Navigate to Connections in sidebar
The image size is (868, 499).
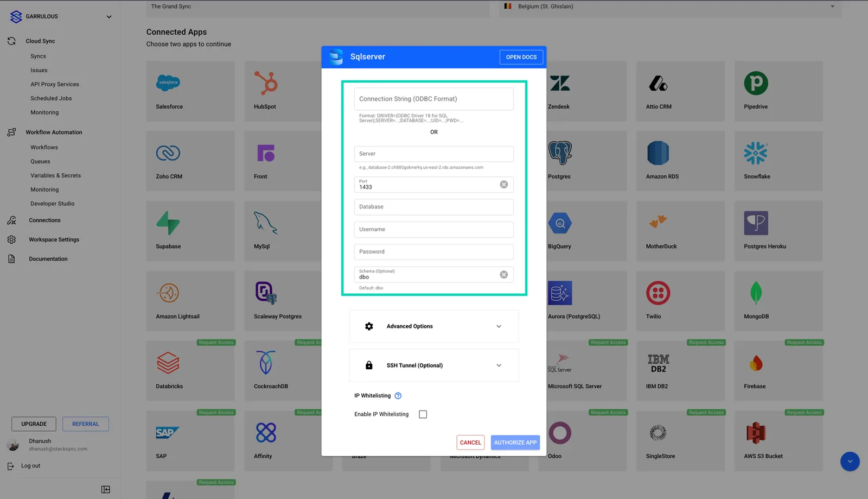click(x=44, y=220)
